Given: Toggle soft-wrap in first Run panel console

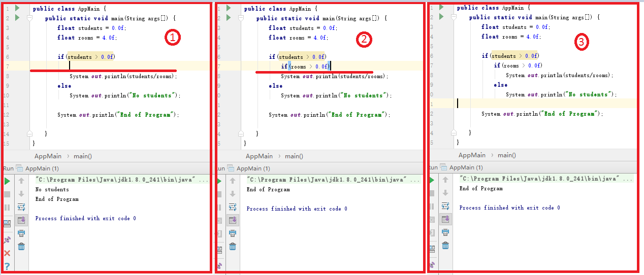Looking at the screenshot, I should (21, 207).
